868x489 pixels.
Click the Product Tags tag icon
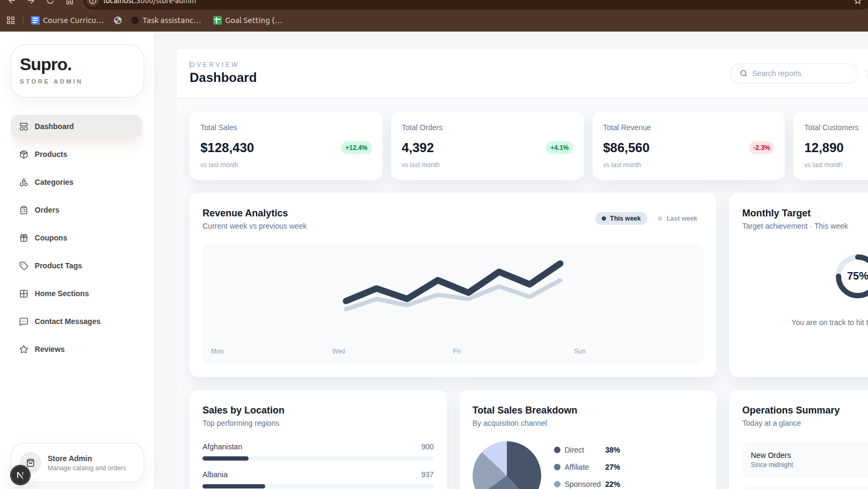tap(24, 266)
